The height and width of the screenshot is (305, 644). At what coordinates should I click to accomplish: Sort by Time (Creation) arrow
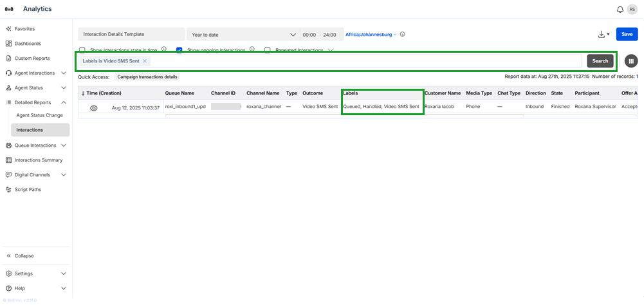point(83,93)
